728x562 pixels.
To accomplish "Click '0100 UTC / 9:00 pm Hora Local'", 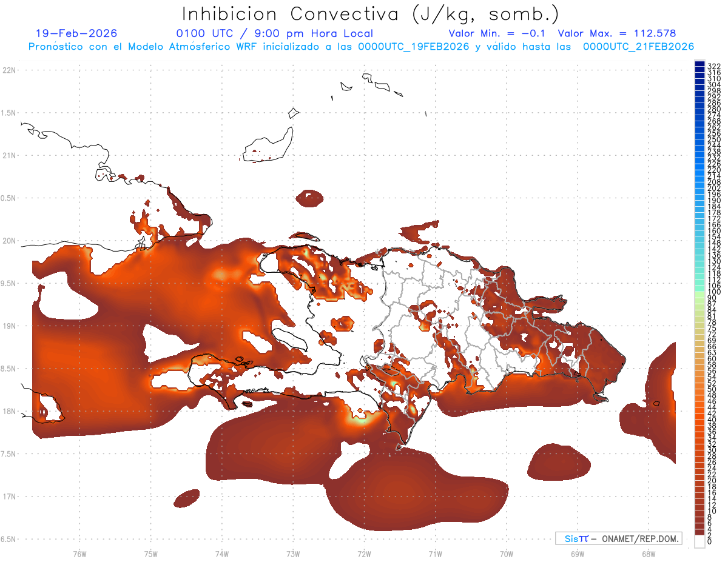I will click(x=274, y=33).
